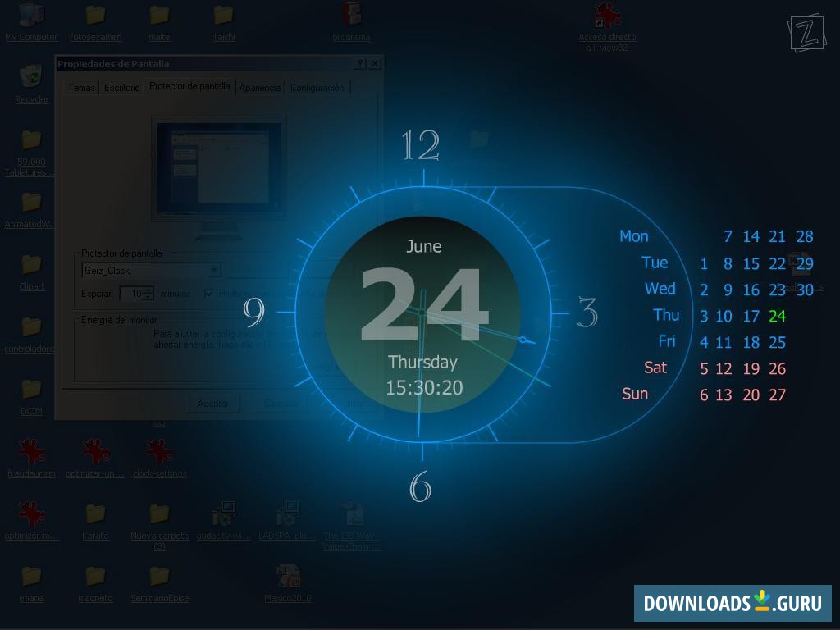Click the 'Energía del monitor' group label
The width and height of the screenshot is (840, 630).
point(119,320)
